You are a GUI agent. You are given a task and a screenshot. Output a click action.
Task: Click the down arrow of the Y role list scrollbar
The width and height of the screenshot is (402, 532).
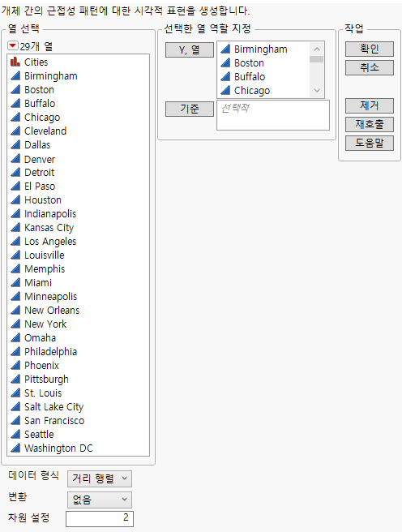coord(317,91)
